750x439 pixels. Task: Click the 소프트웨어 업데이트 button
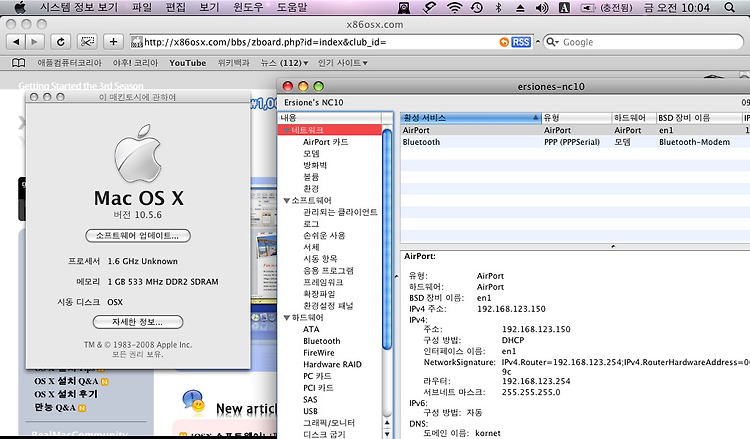click(x=138, y=236)
